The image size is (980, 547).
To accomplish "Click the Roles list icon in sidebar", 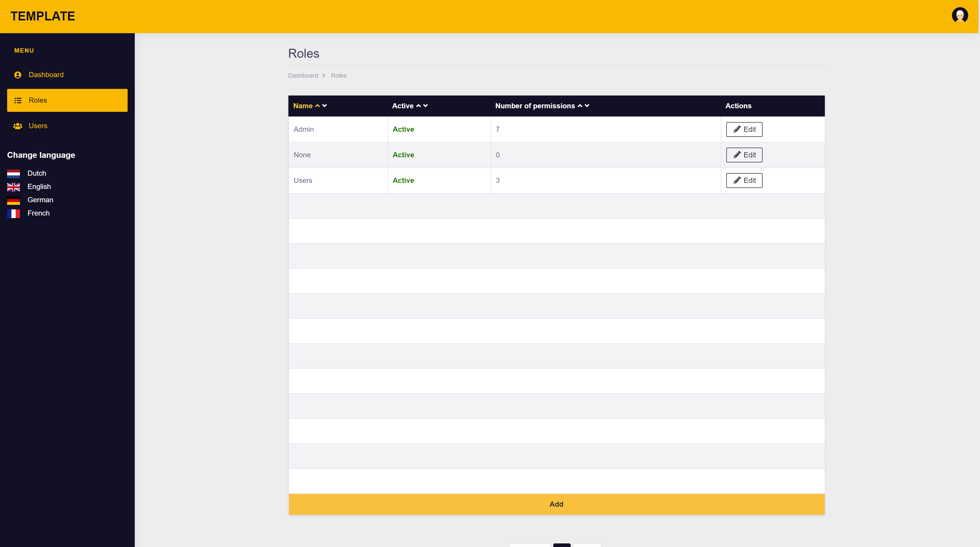I will (x=18, y=101).
